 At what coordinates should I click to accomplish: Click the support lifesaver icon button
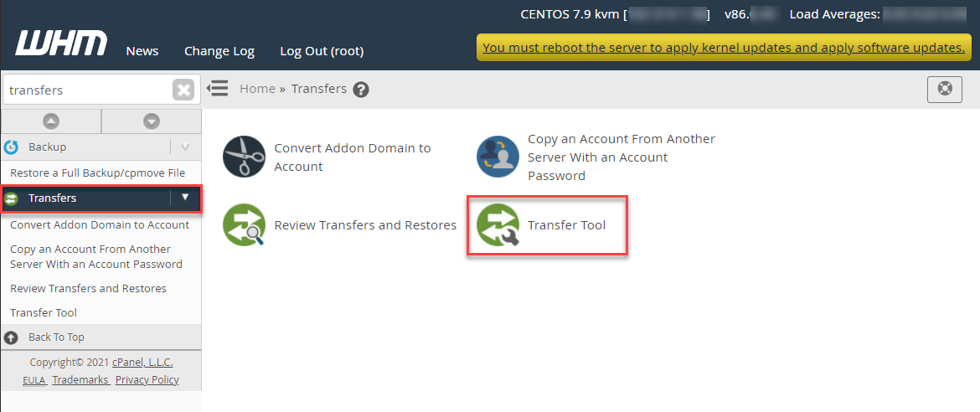tap(945, 89)
